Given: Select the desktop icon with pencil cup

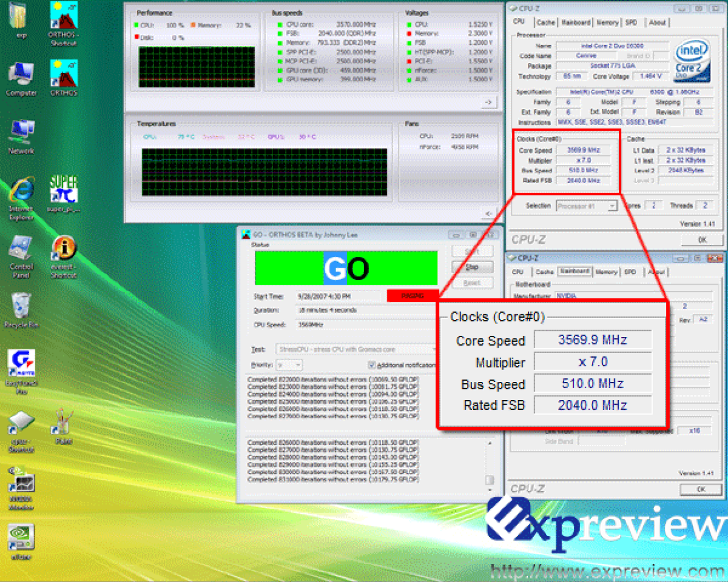Looking at the screenshot, I should pyautogui.click(x=63, y=426).
